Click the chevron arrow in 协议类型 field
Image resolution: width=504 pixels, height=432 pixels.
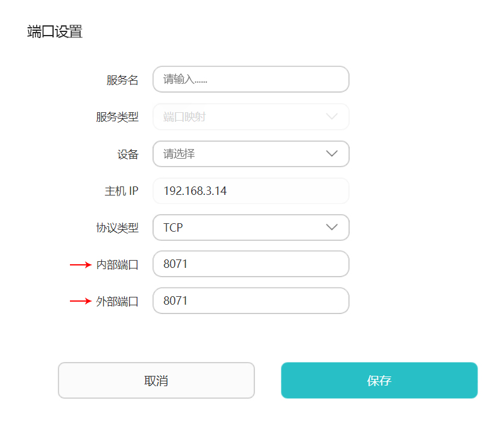(332, 227)
